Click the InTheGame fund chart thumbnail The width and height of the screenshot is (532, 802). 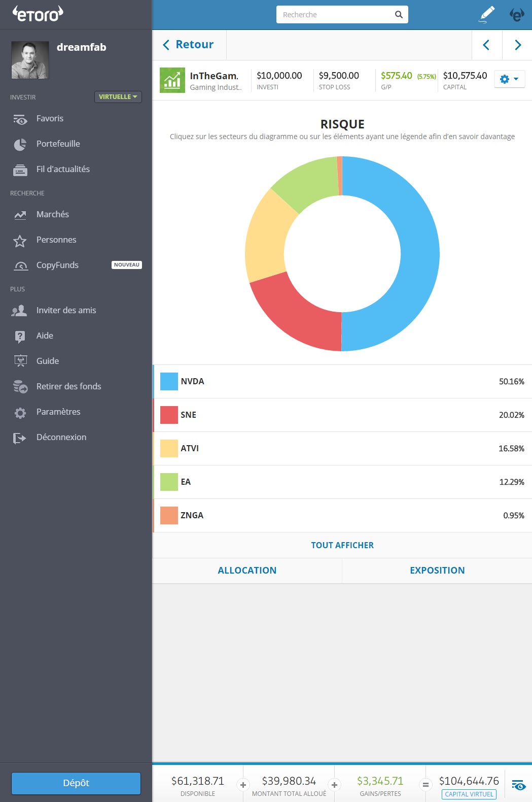tap(172, 80)
